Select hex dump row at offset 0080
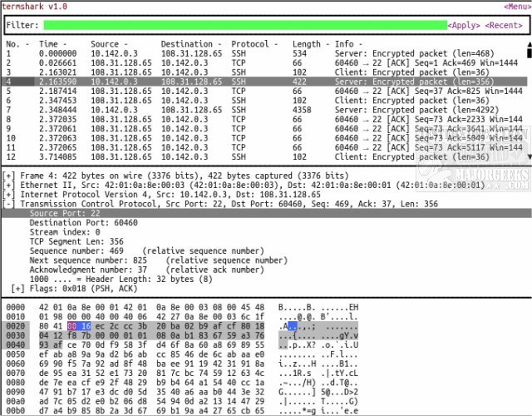 point(182,383)
